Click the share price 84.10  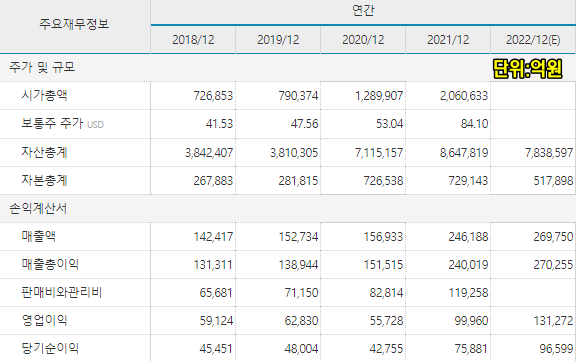click(x=475, y=124)
